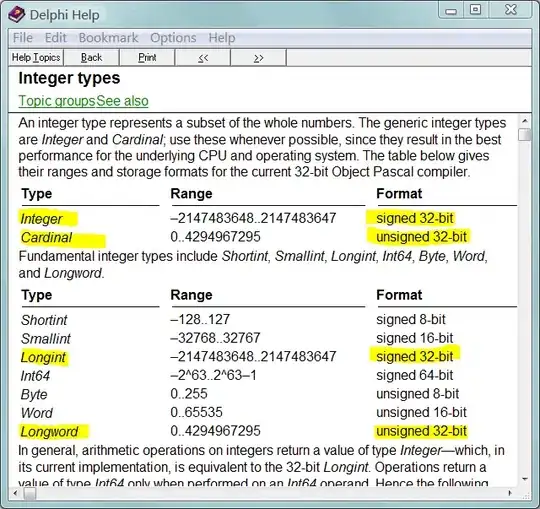Open the File menu
Viewport: 540px width, 509px height.
(x=23, y=38)
